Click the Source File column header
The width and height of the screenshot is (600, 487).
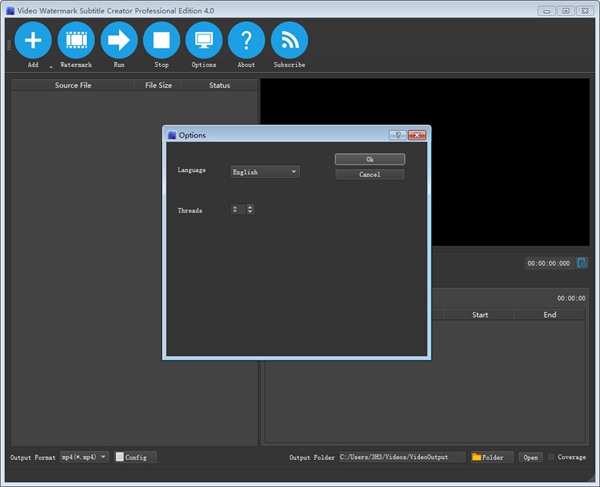[73, 85]
